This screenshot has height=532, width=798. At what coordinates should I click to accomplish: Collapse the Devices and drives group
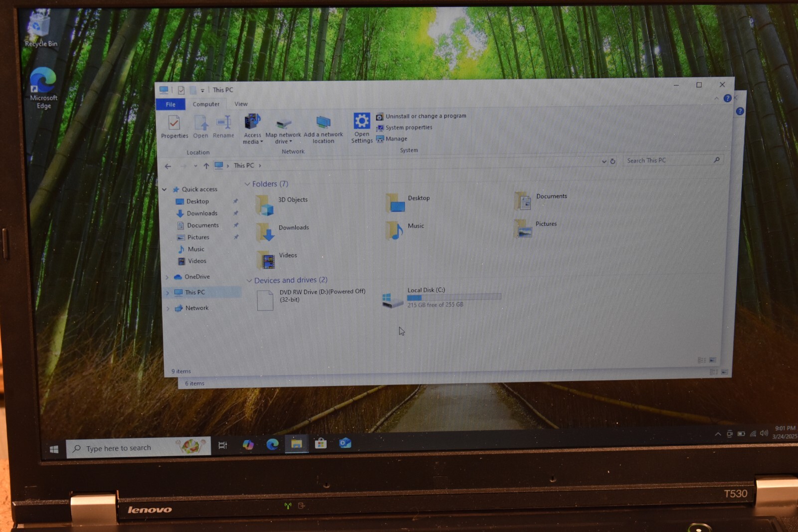click(x=249, y=281)
